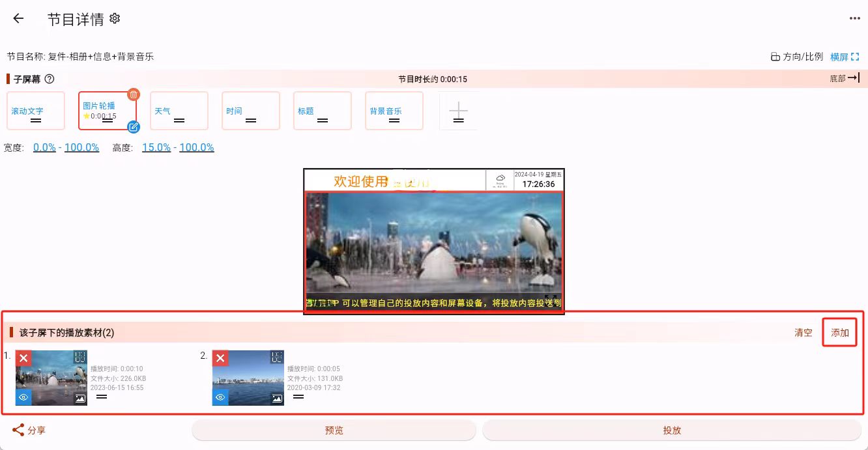Click the 添加 button to add material

tap(839, 332)
